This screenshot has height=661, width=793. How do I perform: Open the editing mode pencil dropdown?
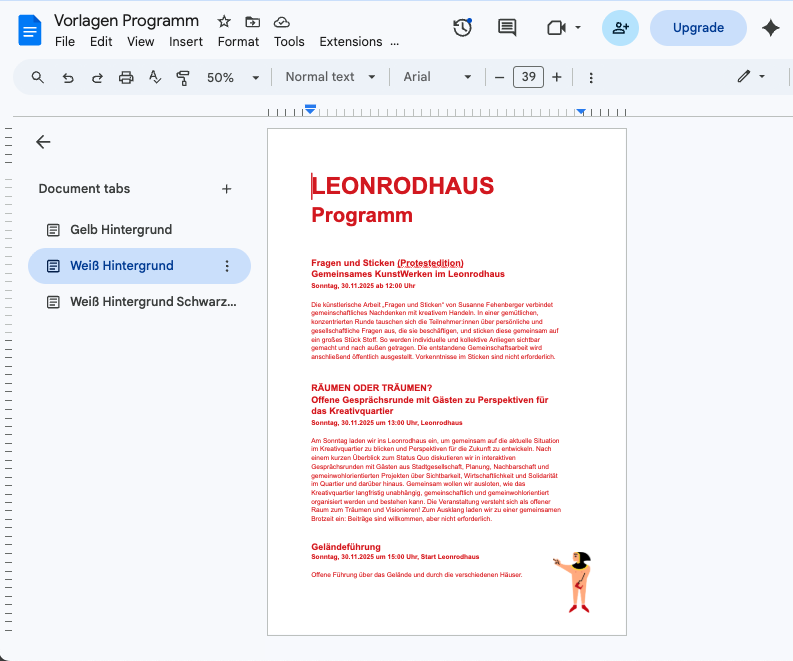[x=751, y=77]
